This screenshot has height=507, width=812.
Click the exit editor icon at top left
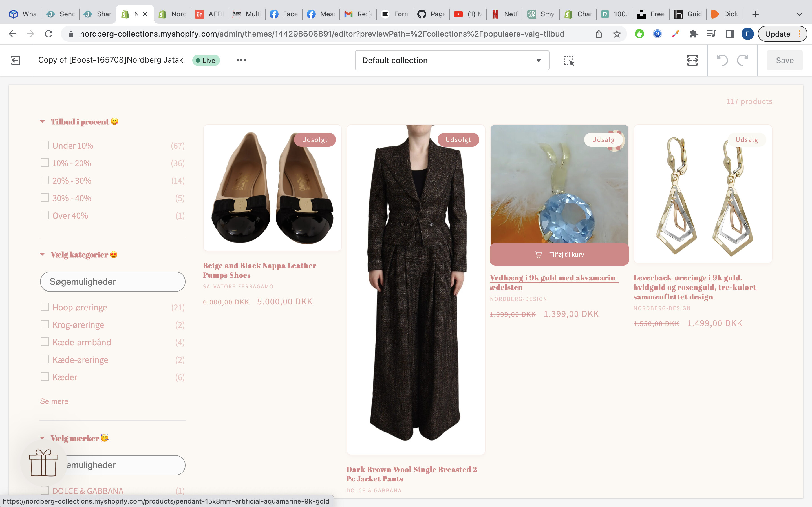pos(16,60)
